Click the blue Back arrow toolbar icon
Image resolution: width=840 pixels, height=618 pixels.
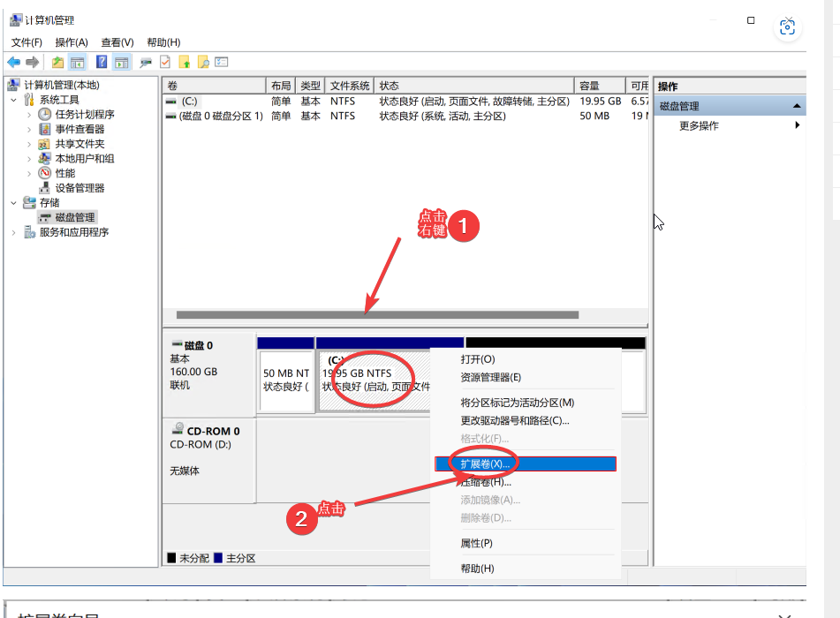[x=13, y=62]
